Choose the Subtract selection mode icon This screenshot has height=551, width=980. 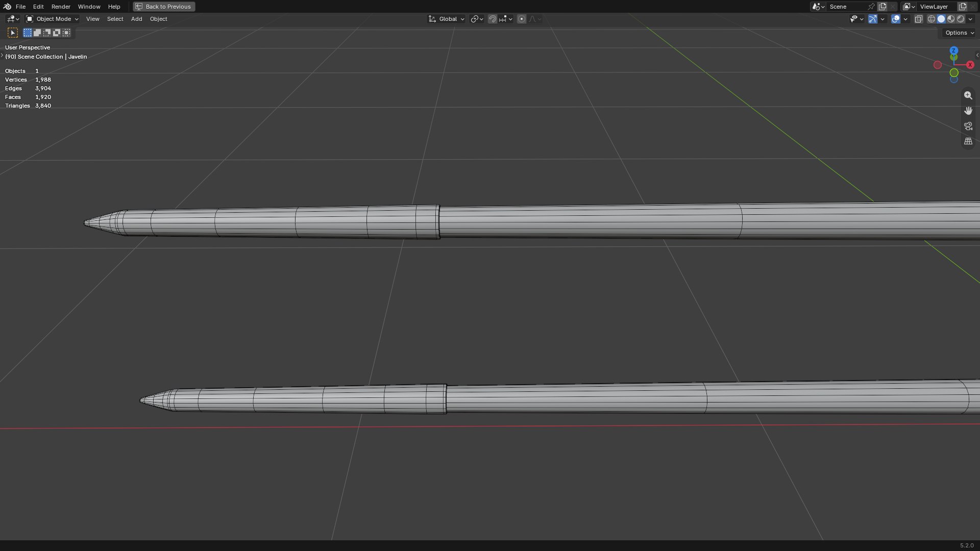coord(47,33)
